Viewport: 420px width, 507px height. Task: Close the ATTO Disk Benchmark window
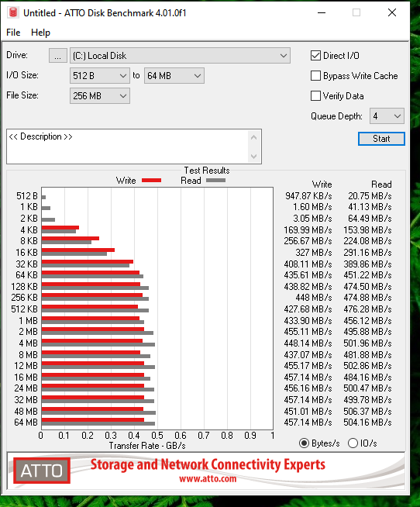pos(392,12)
